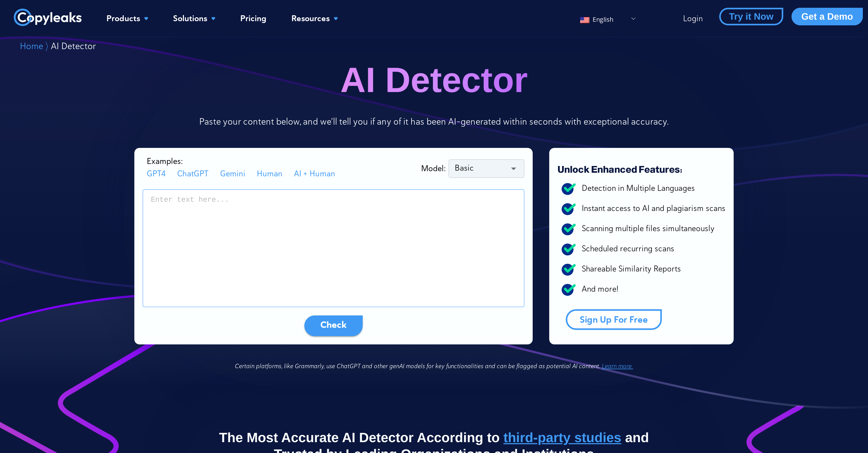868x453 pixels.
Task: Click the Pricing menu item
Action: (253, 19)
